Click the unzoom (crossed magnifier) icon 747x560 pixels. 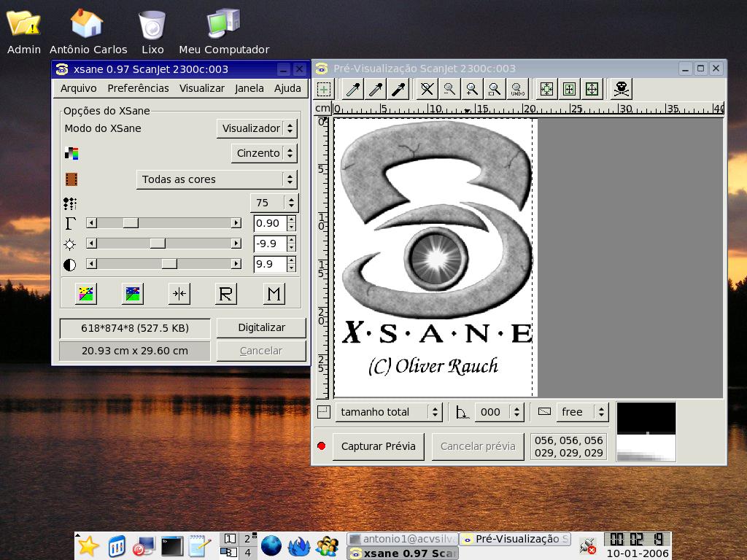click(x=427, y=89)
